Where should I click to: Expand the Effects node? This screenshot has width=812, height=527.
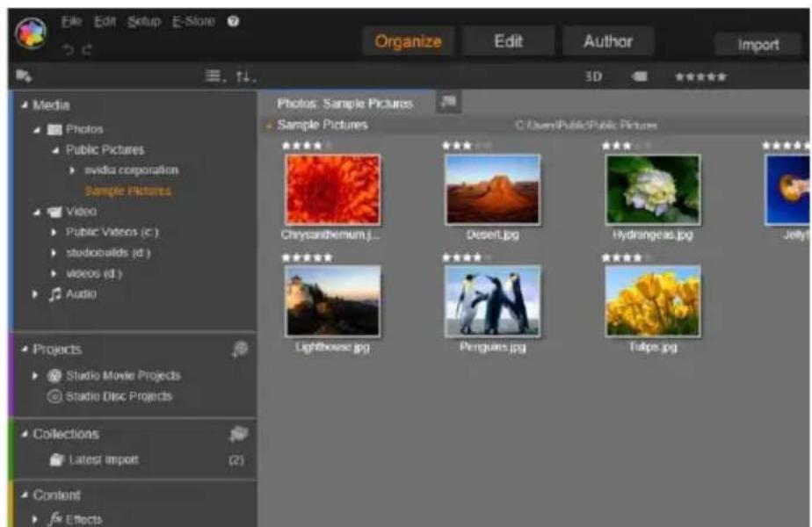pyautogui.click(x=34, y=519)
